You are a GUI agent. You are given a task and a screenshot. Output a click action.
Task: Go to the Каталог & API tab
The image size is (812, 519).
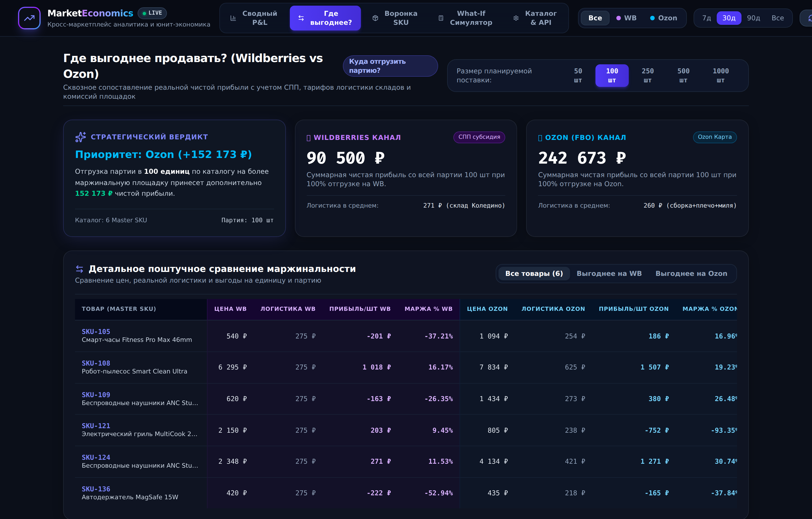pyautogui.click(x=536, y=18)
